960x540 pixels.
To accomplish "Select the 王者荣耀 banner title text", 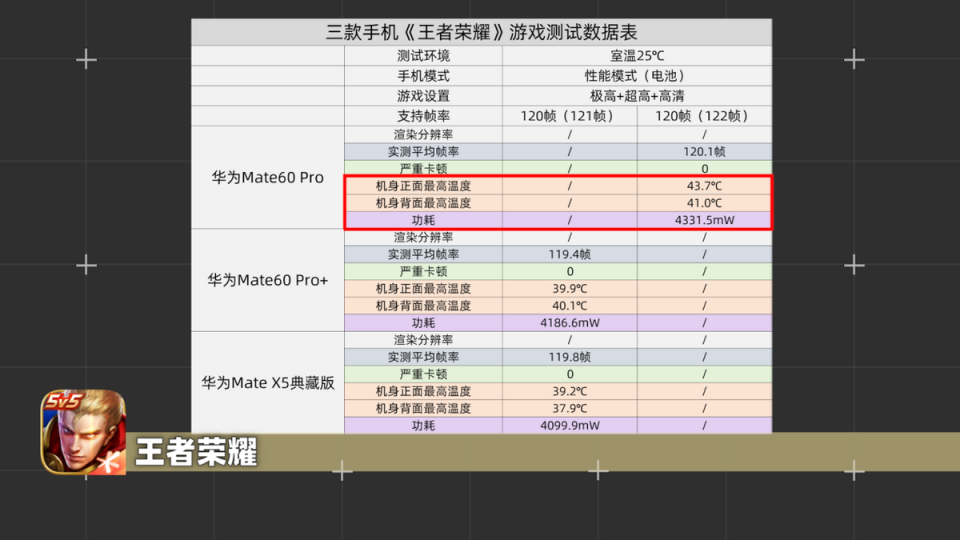I will pos(197,452).
